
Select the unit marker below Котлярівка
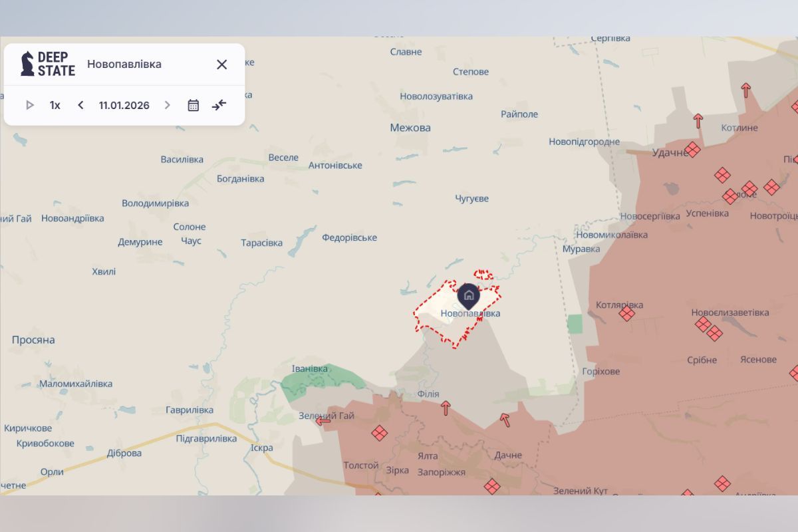[626, 313]
